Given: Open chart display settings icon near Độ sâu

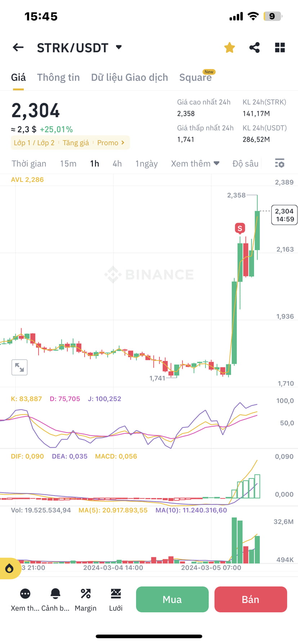Looking at the screenshot, I should (280, 164).
